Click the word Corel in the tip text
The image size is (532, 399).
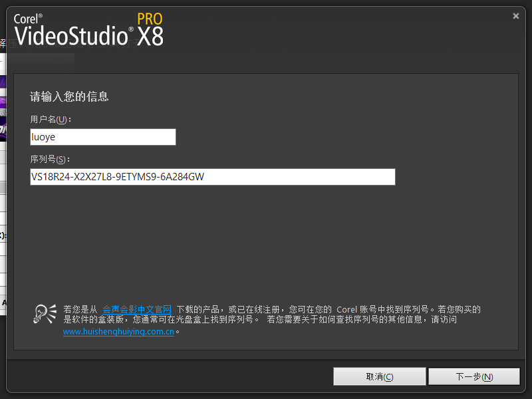tap(346, 309)
